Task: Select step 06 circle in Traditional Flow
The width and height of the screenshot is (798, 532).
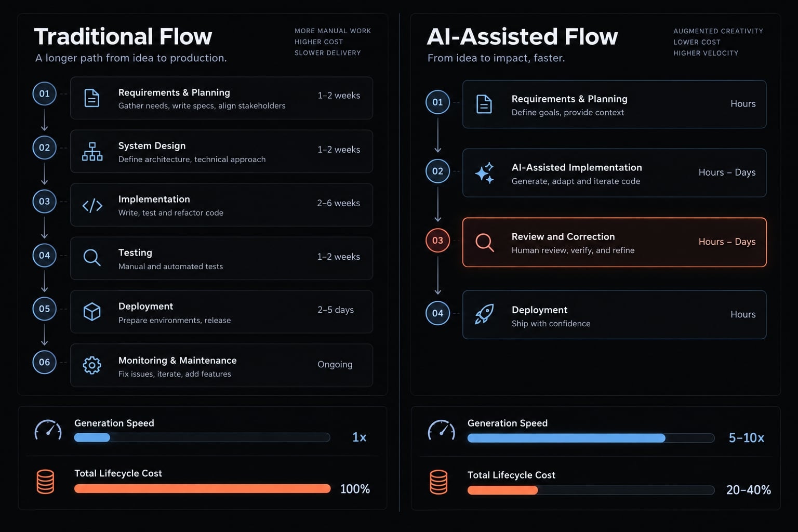Action: pos(44,362)
